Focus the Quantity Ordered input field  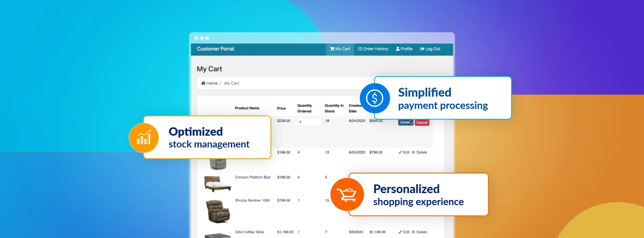point(309,122)
